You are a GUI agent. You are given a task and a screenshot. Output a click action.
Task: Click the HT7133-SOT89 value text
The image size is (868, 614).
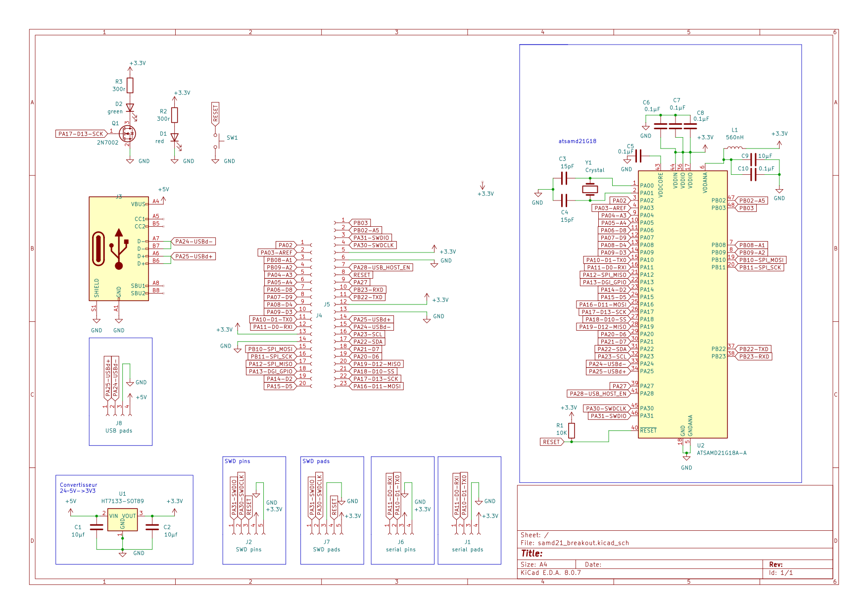click(122, 501)
